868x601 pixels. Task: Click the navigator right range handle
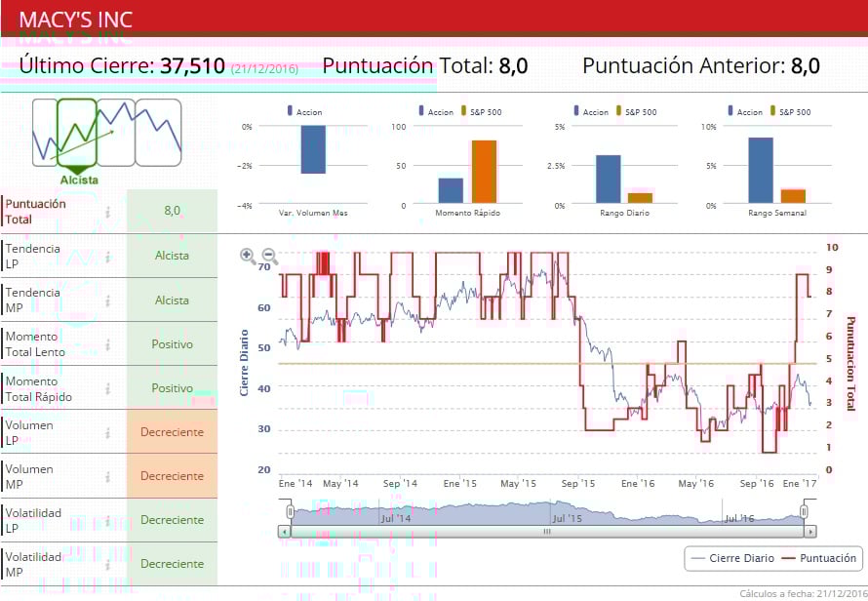coord(804,510)
